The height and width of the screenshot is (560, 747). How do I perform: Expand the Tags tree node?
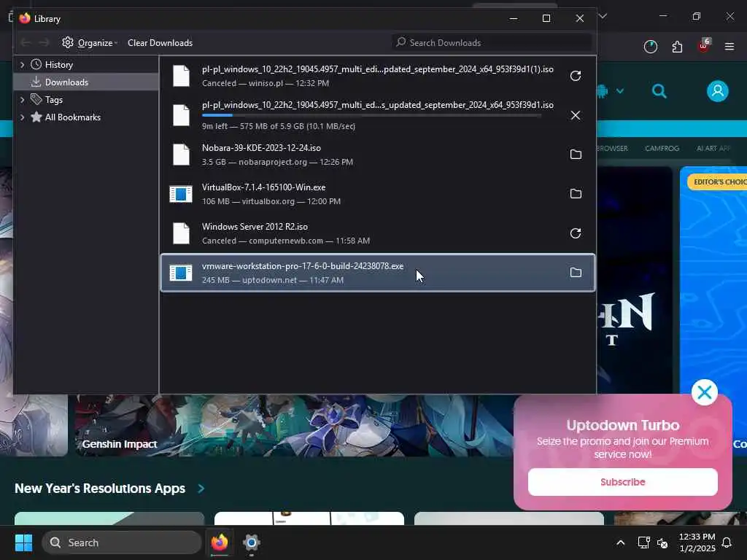pyautogui.click(x=22, y=100)
